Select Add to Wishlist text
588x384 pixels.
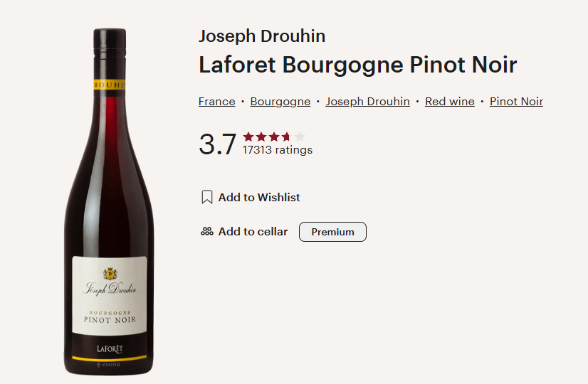pyautogui.click(x=259, y=198)
